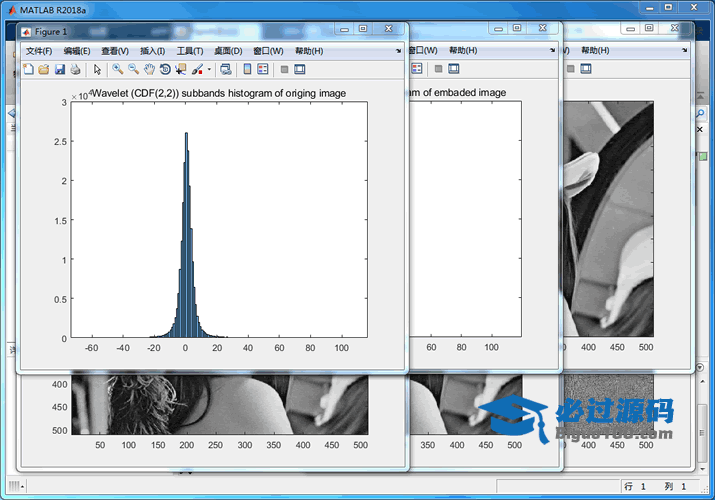Viewport: 715px width, 500px height.
Task: Toggle Edit Plot arrow in Figure 1 toolbar
Action: [97, 69]
